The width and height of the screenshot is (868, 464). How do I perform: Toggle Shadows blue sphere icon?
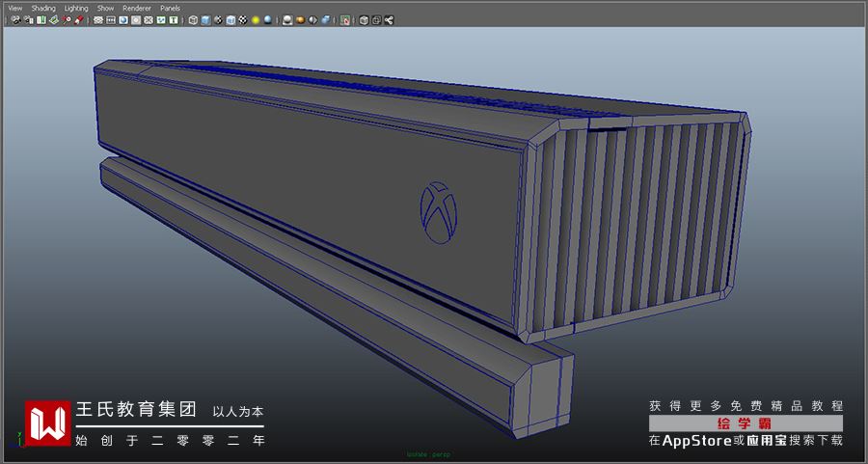coord(268,20)
